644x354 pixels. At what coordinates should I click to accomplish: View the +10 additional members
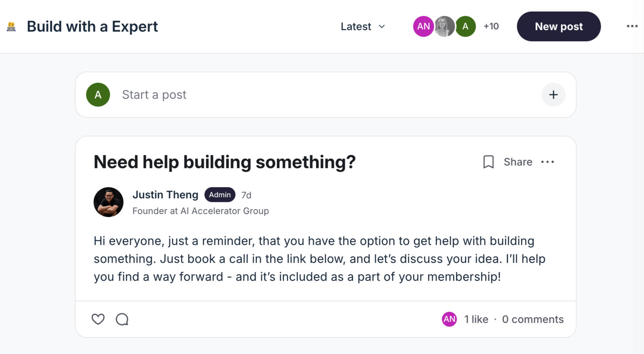coord(491,26)
